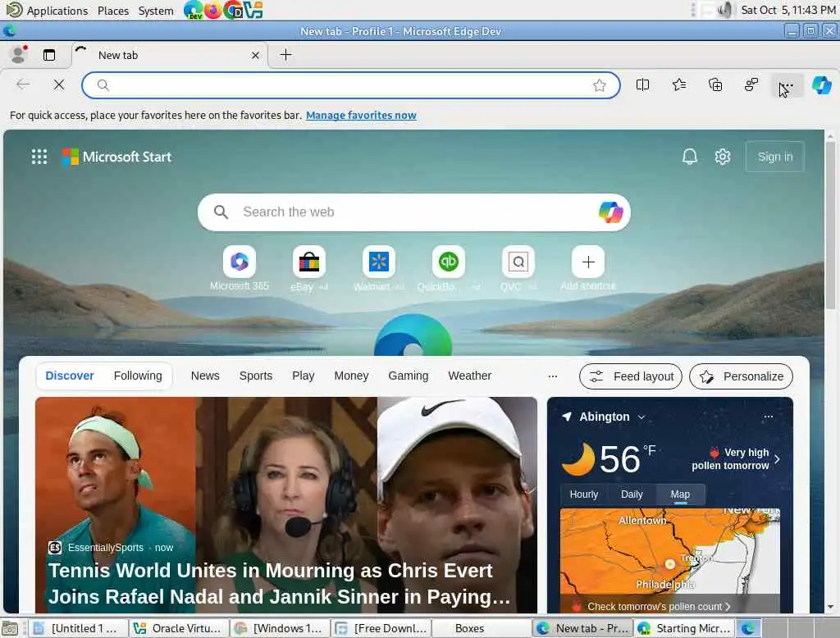Viewport: 840px width, 638px height.
Task: Open the Money feed tab
Action: [x=351, y=376]
